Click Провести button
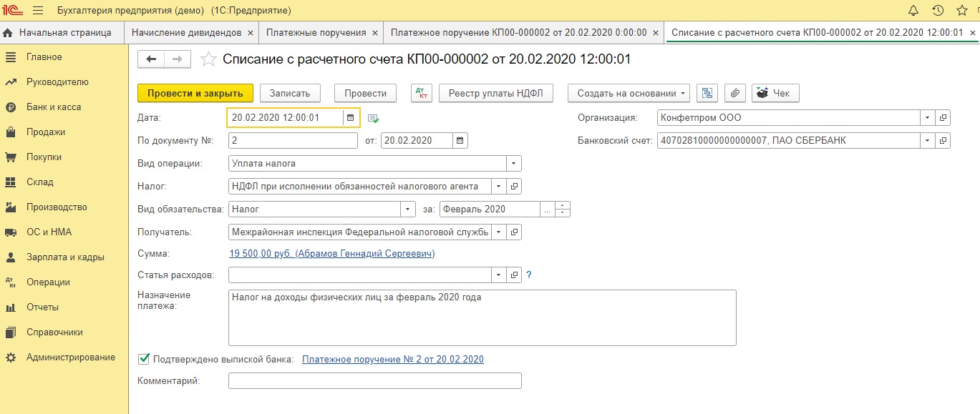The width and height of the screenshot is (980, 414). [365, 93]
